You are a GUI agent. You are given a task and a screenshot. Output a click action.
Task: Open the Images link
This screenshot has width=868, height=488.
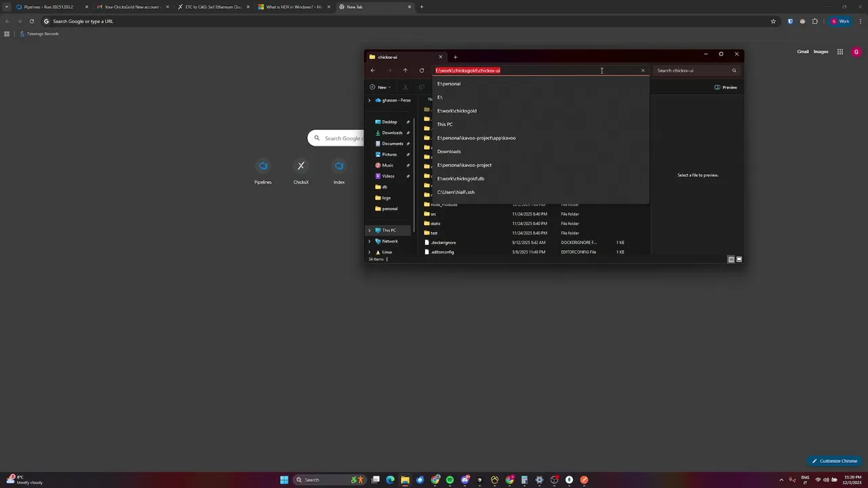coord(821,52)
